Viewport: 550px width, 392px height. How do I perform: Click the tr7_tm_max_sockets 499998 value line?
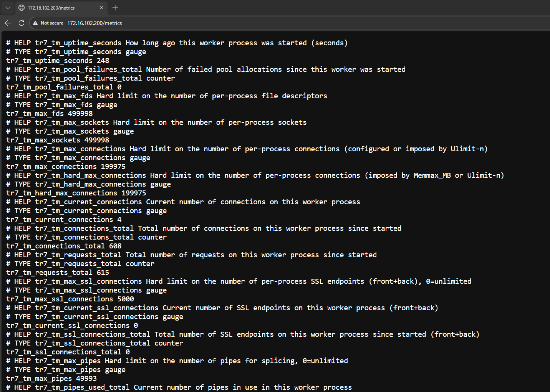click(58, 140)
